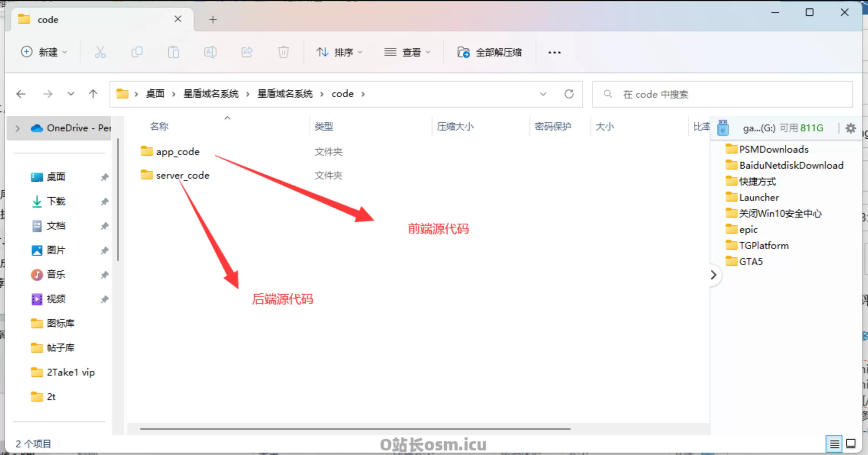Switch to details list view icon
The image size is (868, 455).
(834, 444)
